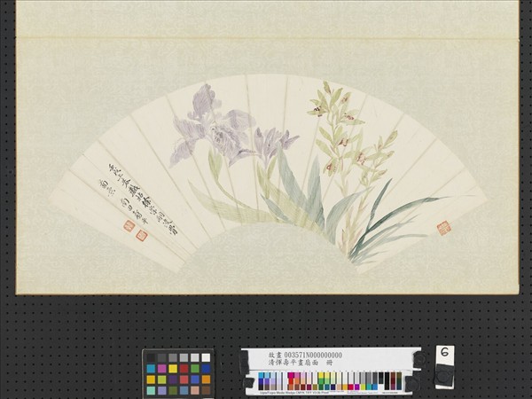Click the large purple iris flower
Screen dimensions: 532x399
[213, 129]
